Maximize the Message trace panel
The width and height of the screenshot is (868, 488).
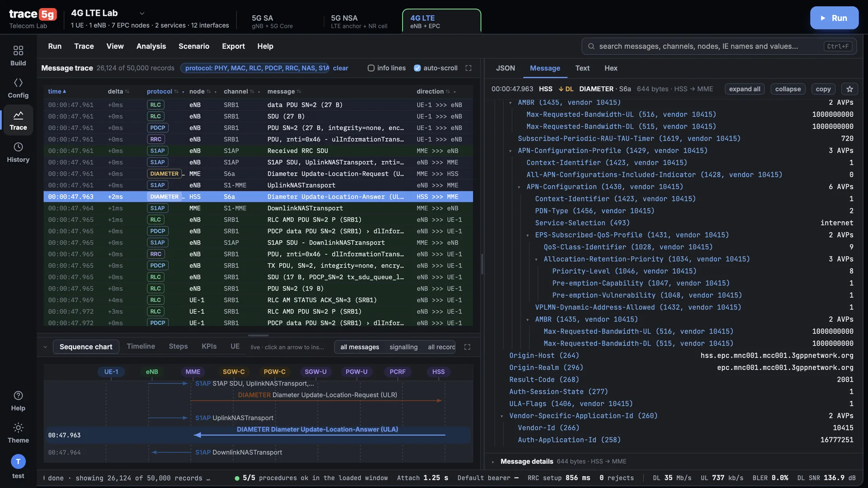[468, 68]
